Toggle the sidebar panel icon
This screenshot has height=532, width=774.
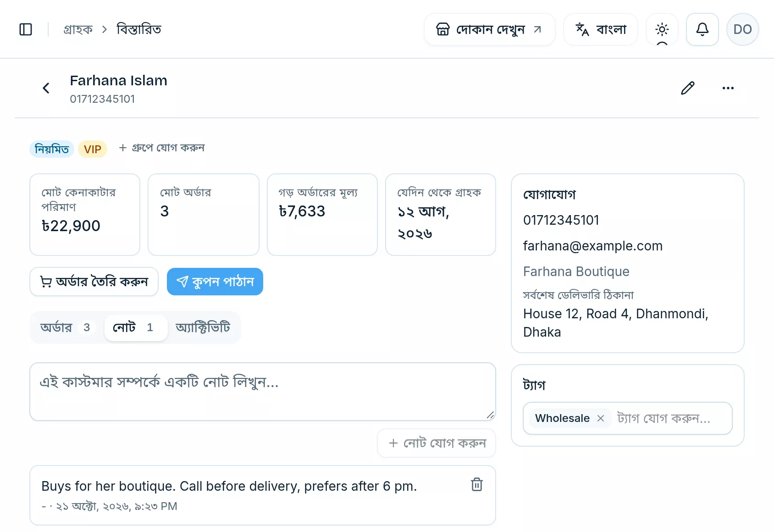pyautogui.click(x=26, y=29)
